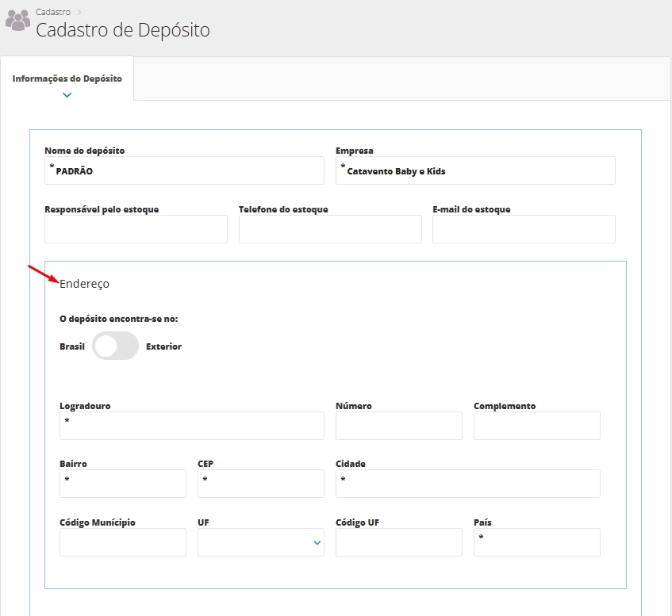Select the Empresa input field
The width and height of the screenshot is (672, 616).
coord(475,170)
